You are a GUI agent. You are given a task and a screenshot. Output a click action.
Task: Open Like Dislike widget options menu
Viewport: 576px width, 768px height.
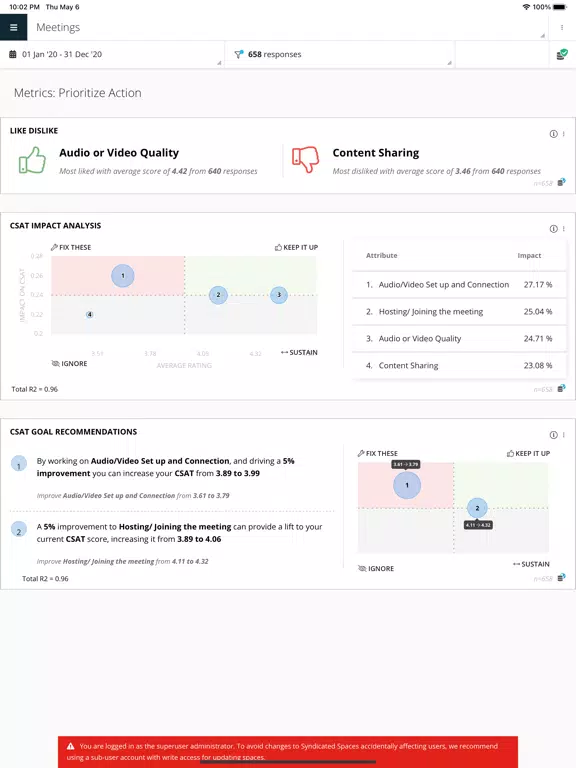pos(564,134)
